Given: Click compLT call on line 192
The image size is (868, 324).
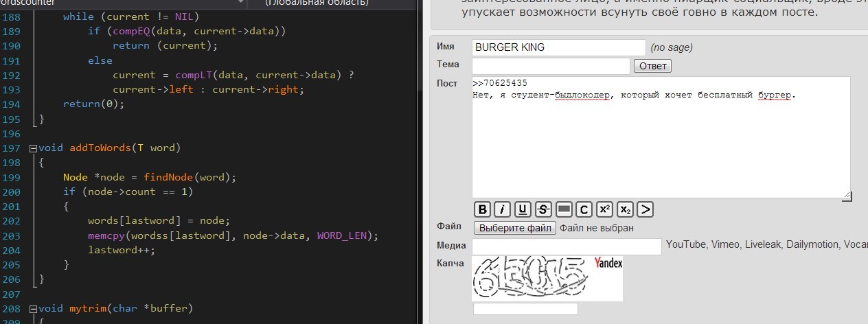Looking at the screenshot, I should (194, 75).
